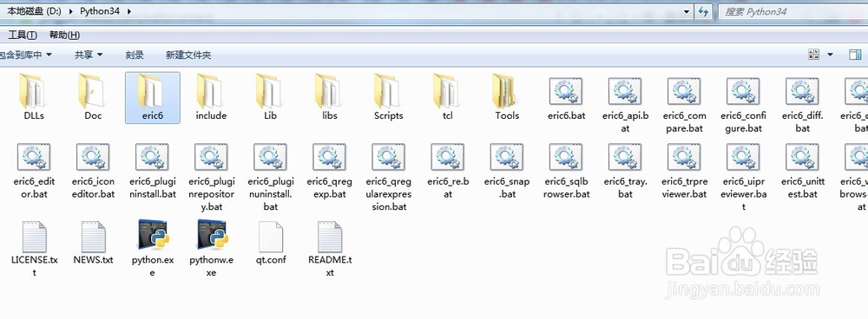Select the eric6_unittest.bat file

pos(803,171)
